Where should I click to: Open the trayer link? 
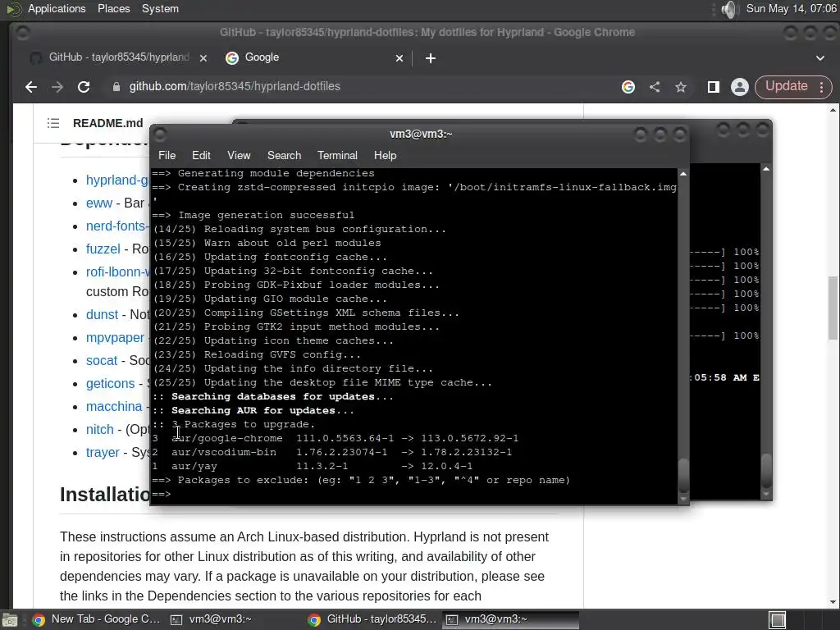tap(103, 453)
